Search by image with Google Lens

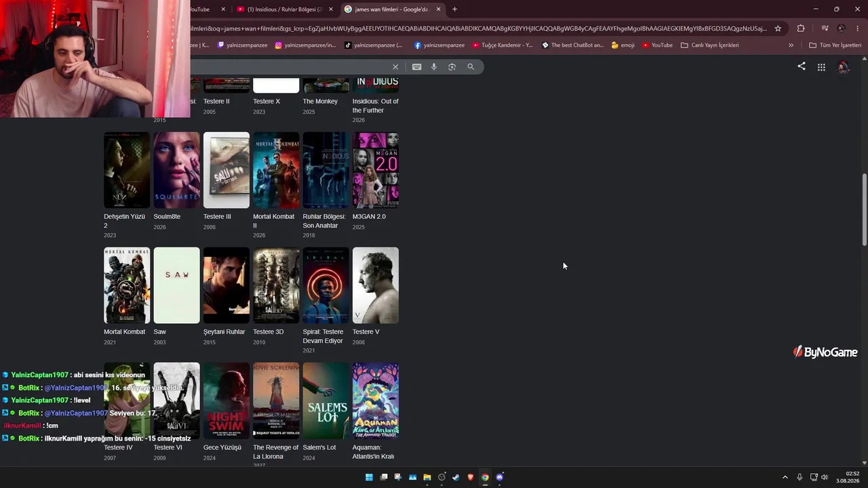click(x=452, y=66)
